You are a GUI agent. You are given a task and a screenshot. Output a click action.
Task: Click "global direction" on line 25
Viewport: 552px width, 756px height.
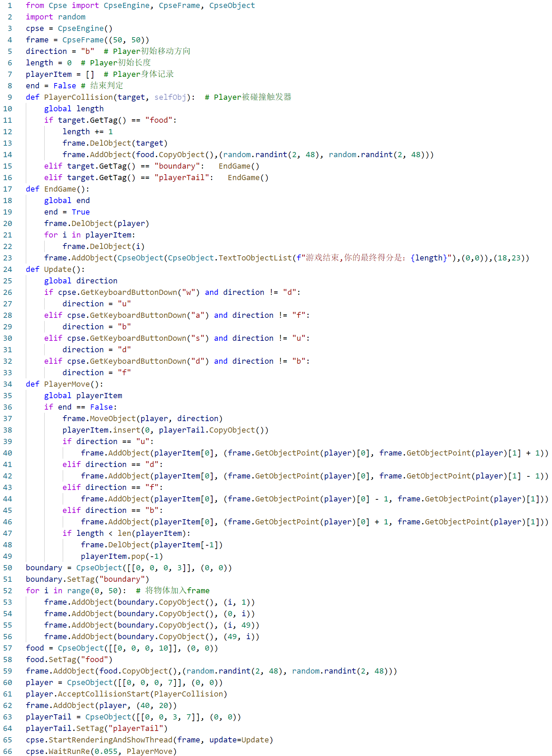point(81,281)
